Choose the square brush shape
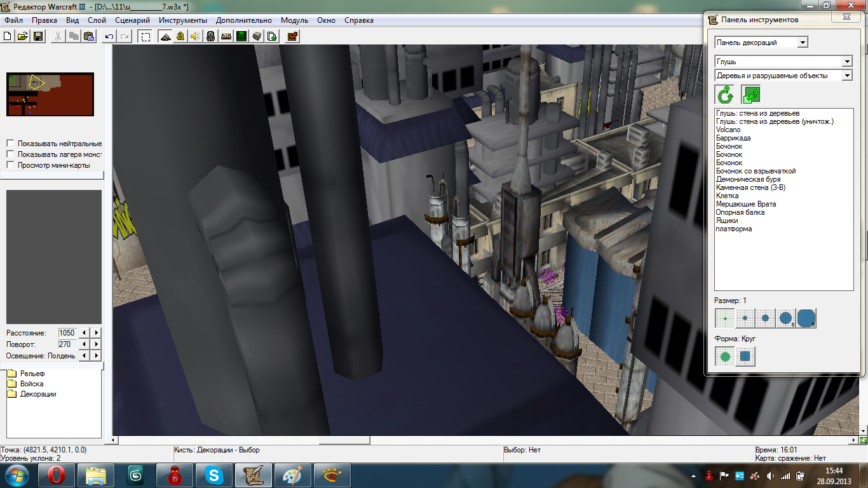Viewport: 868px width, 488px height. [745, 357]
